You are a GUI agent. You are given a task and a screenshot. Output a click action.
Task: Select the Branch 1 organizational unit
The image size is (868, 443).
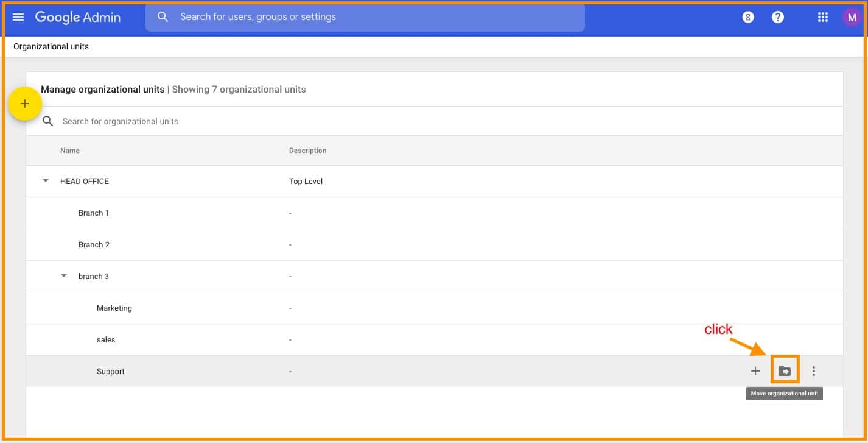94,213
